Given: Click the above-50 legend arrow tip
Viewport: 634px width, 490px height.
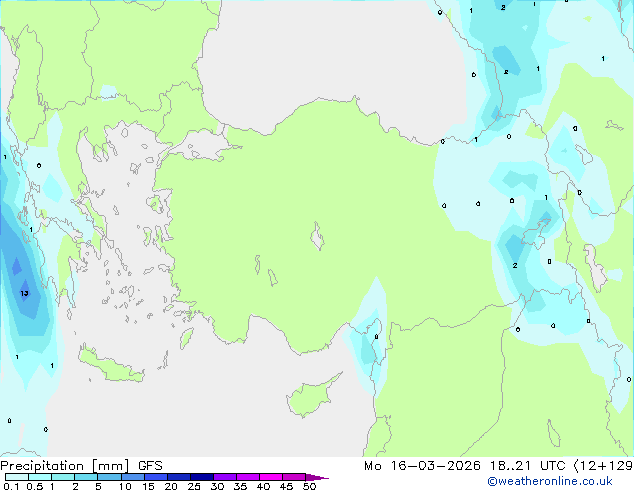Looking at the screenshot, I should coord(317,477).
